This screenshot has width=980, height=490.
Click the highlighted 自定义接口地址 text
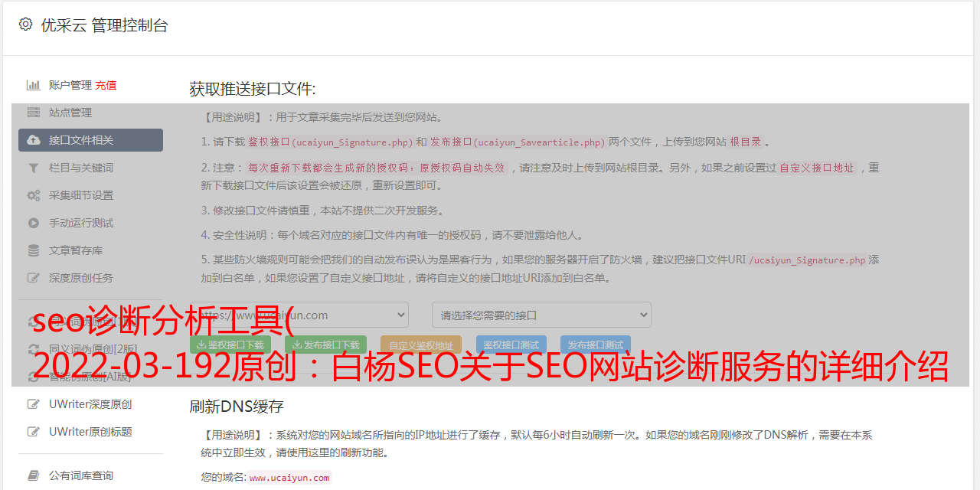817,168
